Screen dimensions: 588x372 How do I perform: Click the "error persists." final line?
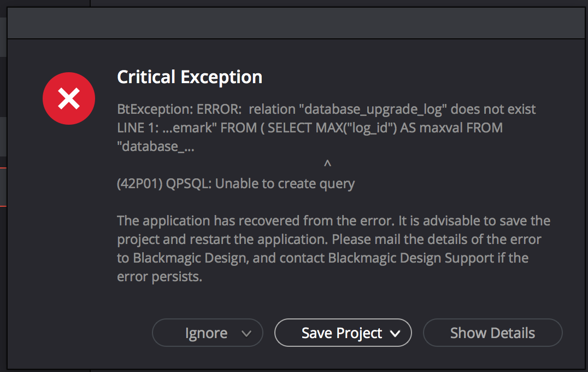click(160, 277)
